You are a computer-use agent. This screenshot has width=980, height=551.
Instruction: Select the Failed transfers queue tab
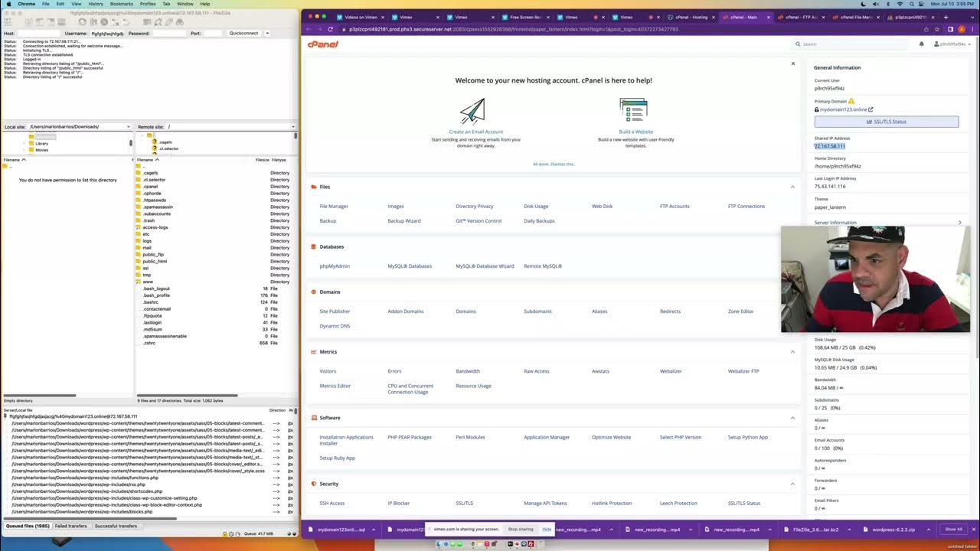click(70, 526)
